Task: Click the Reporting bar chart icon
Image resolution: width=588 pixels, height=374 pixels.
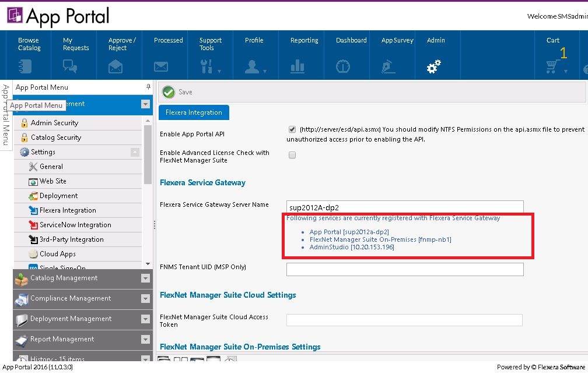Action: [x=297, y=66]
